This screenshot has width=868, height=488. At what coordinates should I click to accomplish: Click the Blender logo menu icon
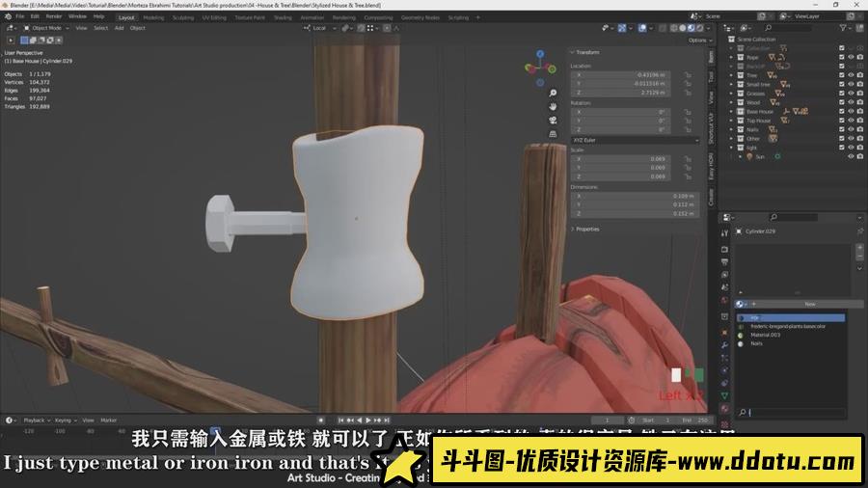[8, 16]
